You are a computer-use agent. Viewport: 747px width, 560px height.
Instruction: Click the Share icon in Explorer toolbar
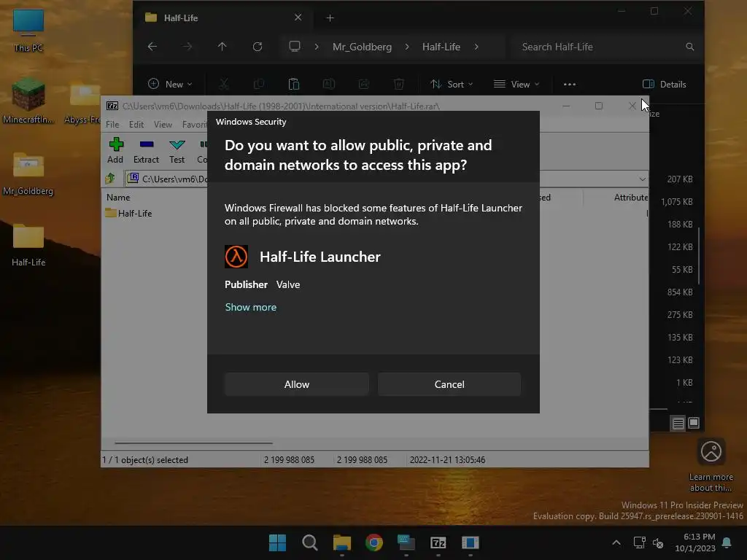[364, 85]
